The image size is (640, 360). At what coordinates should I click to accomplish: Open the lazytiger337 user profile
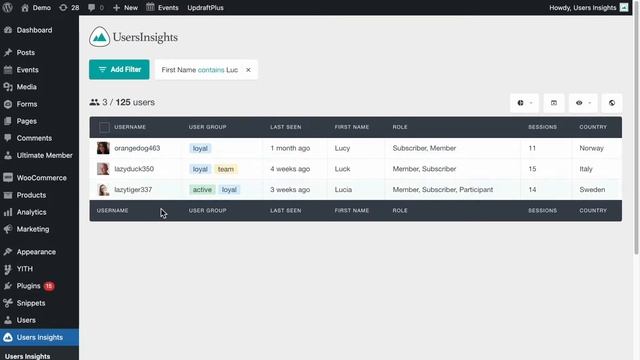(x=133, y=190)
